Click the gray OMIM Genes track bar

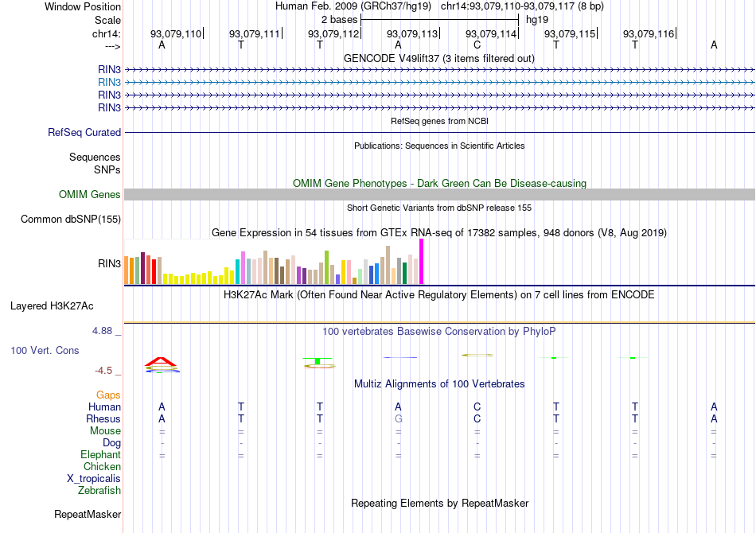(439, 195)
